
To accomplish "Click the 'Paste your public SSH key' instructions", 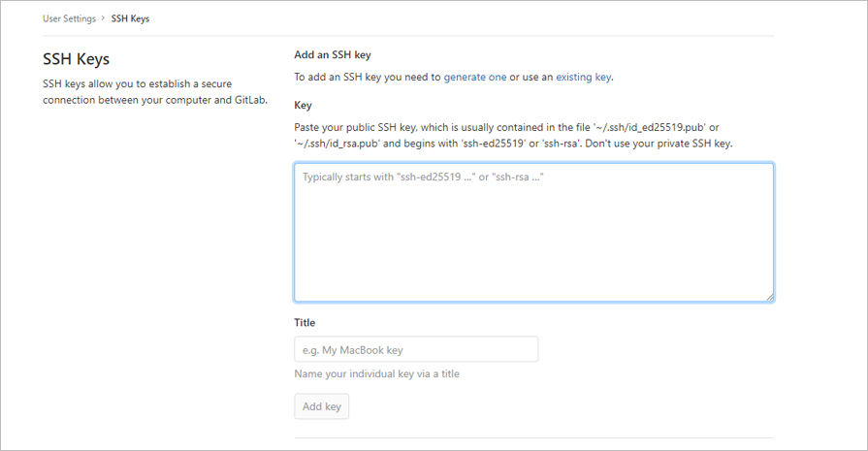I will 513,136.
